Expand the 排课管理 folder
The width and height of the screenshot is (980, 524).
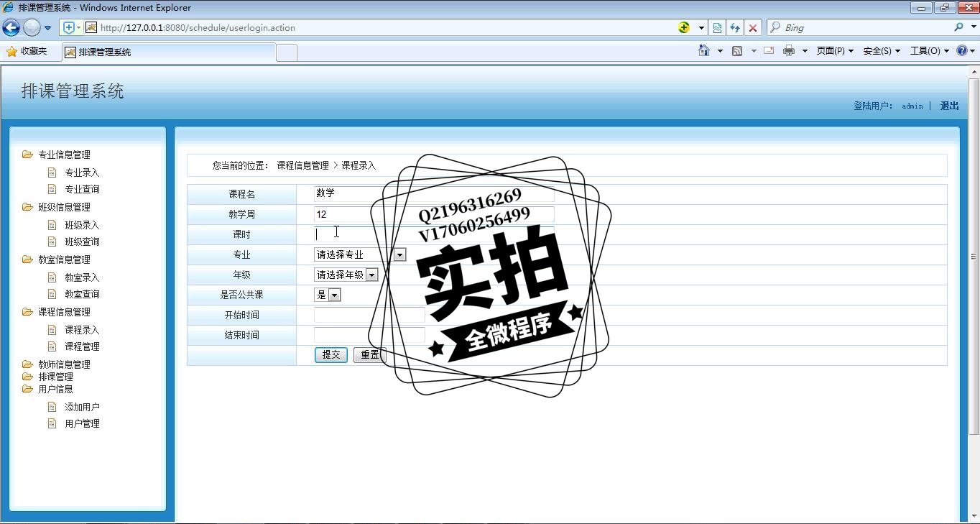click(x=55, y=377)
